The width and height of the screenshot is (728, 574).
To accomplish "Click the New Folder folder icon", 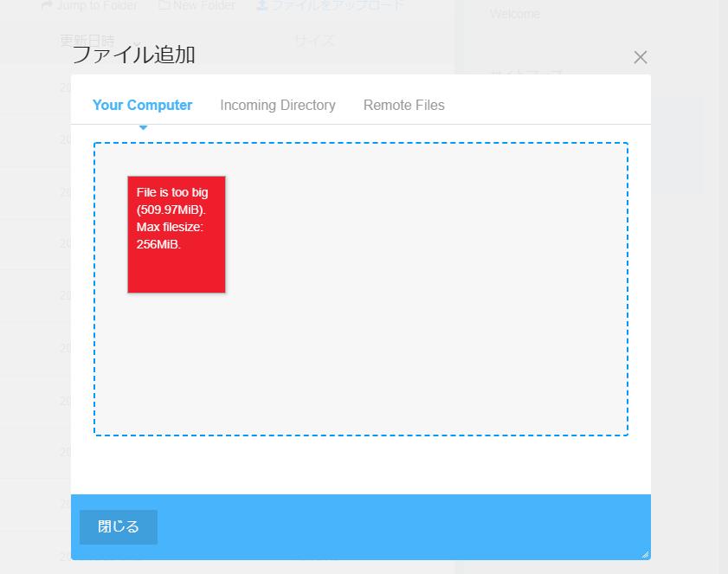I will click(x=164, y=5).
